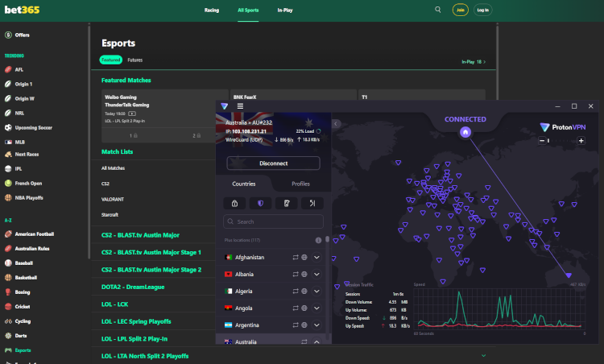Image resolution: width=604 pixels, height=364 pixels.
Task: Open All Matches list
Action: tap(113, 168)
